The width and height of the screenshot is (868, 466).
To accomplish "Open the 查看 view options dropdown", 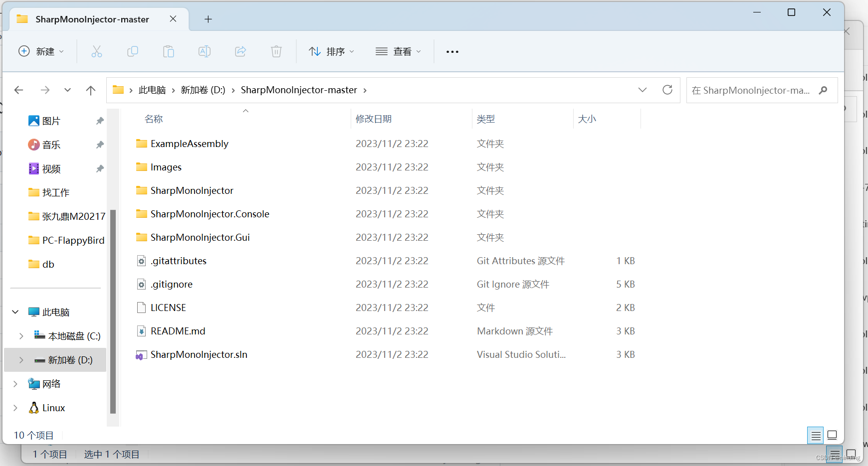I will [x=398, y=51].
